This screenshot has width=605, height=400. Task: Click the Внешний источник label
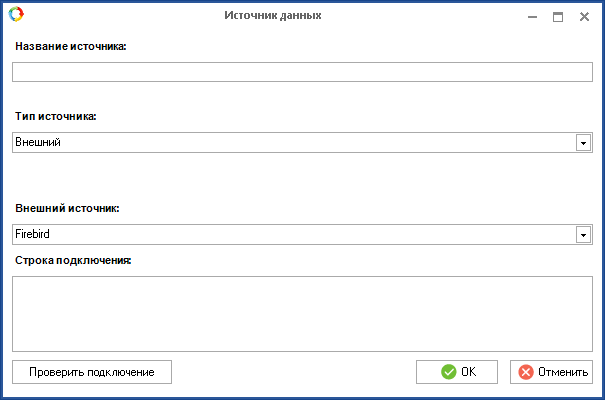point(68,208)
